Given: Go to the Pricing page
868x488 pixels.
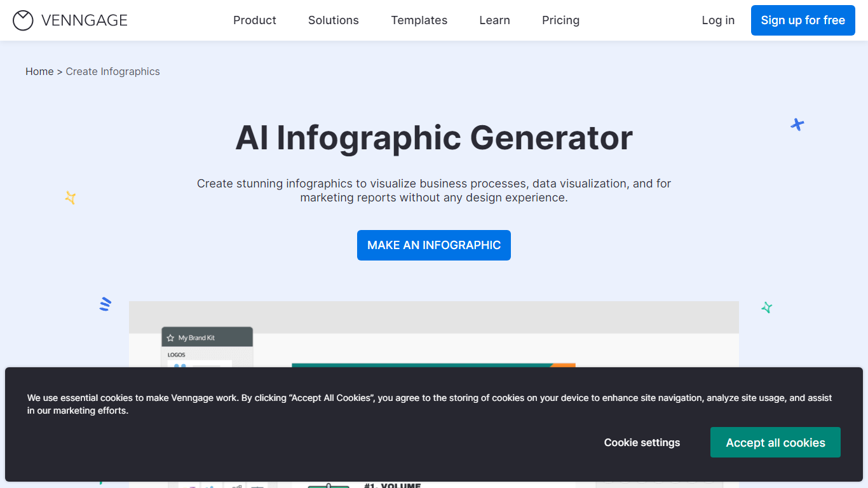Looking at the screenshot, I should [560, 20].
